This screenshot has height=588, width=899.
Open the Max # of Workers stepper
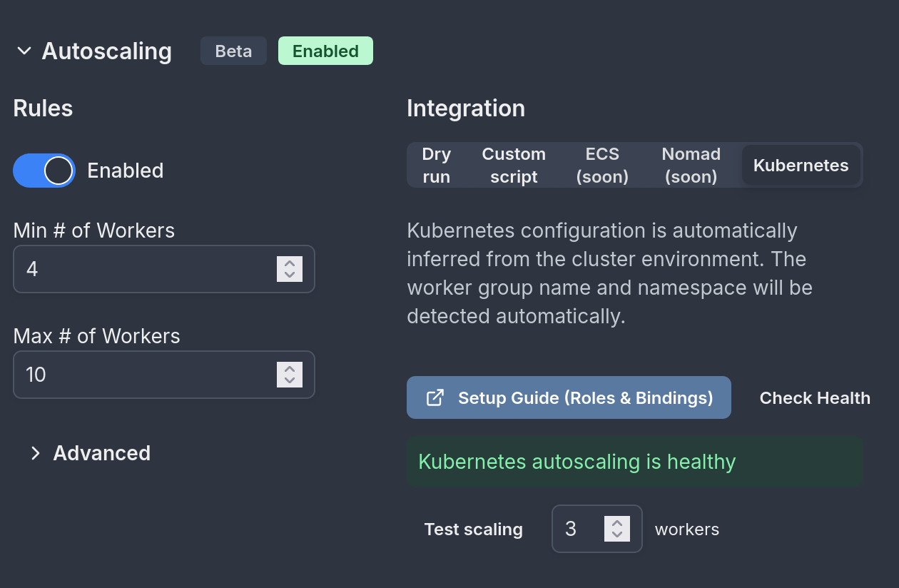coord(290,375)
